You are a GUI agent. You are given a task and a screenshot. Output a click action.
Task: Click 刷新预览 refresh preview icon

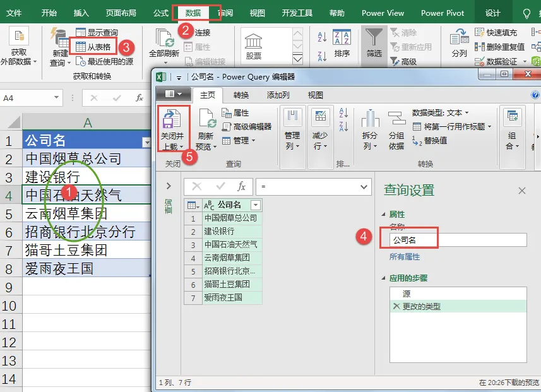pos(206,119)
